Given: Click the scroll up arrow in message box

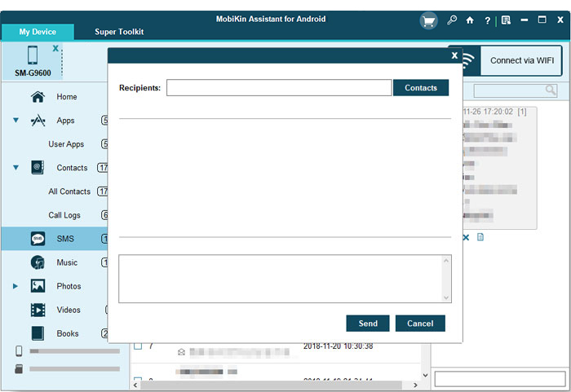Looking at the screenshot, I should pos(446,261).
